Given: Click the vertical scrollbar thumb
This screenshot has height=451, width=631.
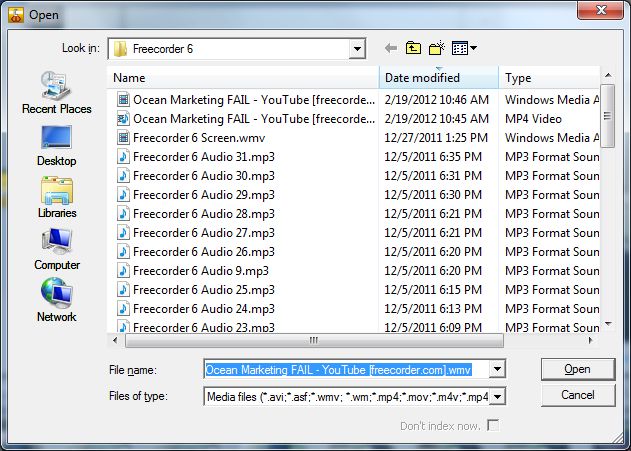Looking at the screenshot, I should pos(608,115).
